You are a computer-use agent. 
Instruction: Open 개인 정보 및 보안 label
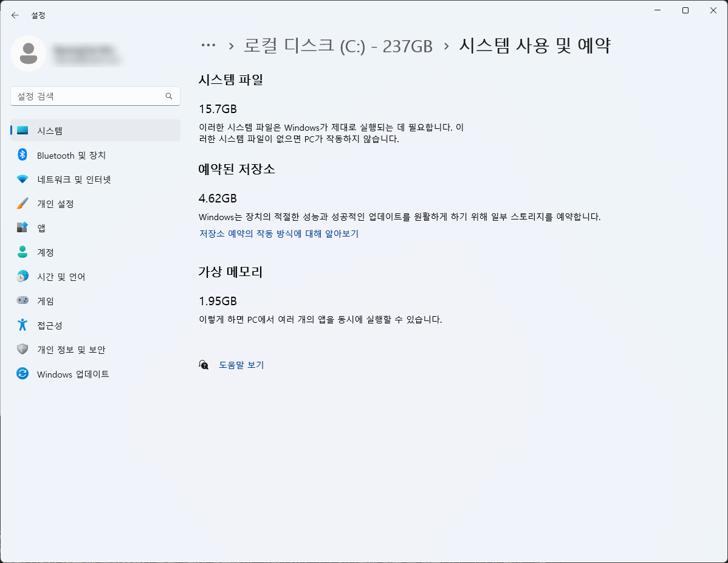tap(72, 350)
